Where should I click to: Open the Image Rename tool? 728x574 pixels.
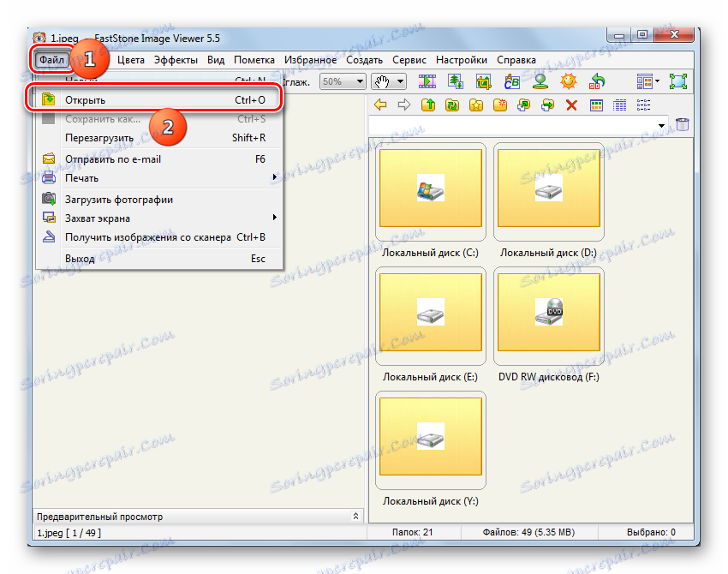(510, 81)
